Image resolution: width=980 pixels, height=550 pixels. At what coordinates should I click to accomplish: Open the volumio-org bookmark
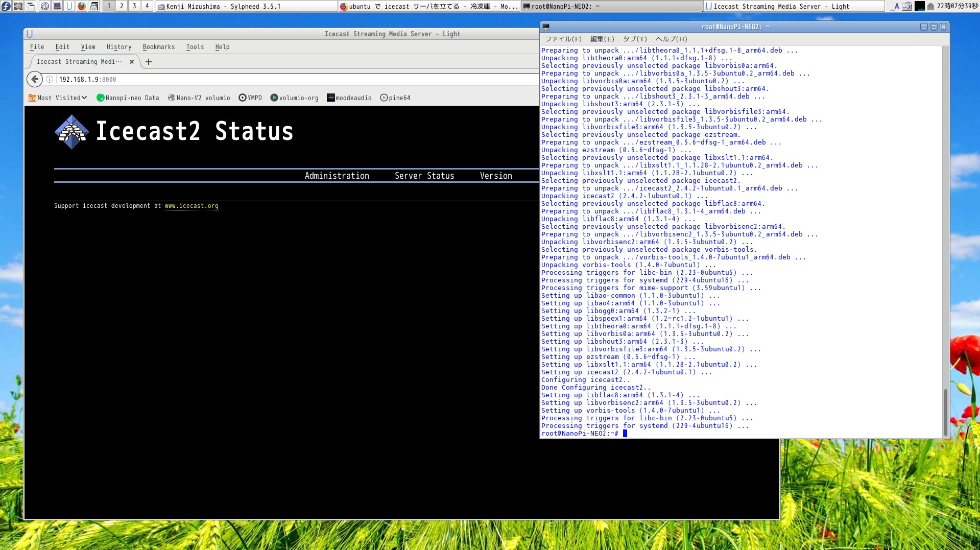pos(295,98)
